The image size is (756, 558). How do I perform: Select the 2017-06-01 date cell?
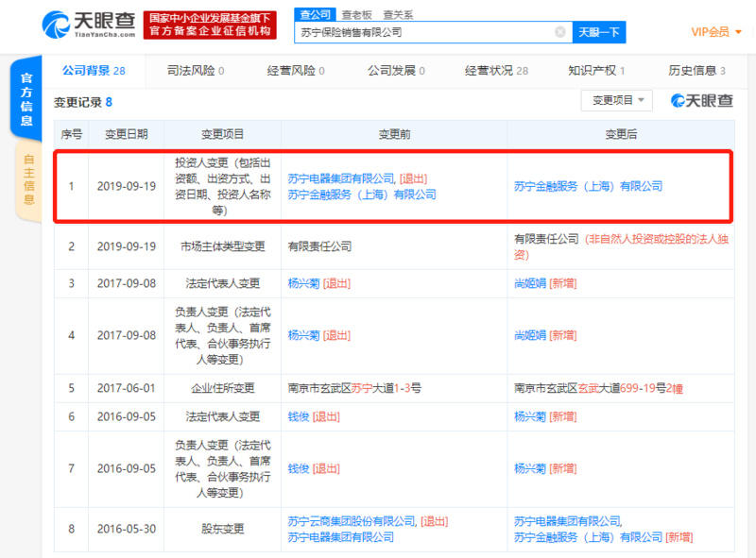click(x=127, y=388)
